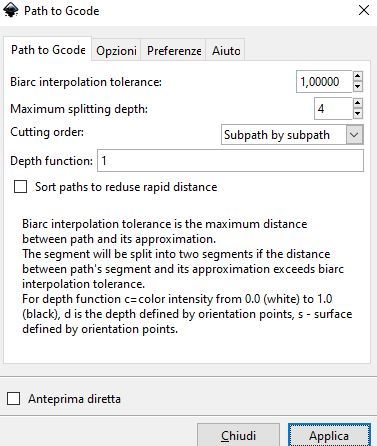Open the Aiuto tab
This screenshot has height=446, width=377.
click(226, 51)
